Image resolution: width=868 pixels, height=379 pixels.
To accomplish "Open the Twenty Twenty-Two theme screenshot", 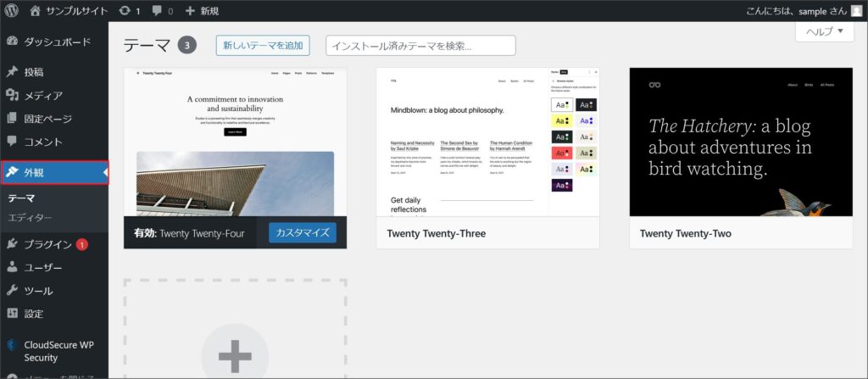I will coord(741,142).
